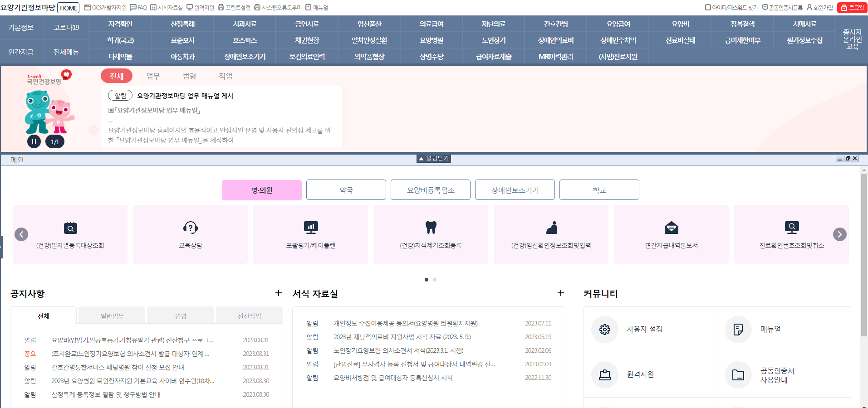The height and width of the screenshot is (408, 868).
Task: Pause the notice banner slideshow
Action: (34, 141)
